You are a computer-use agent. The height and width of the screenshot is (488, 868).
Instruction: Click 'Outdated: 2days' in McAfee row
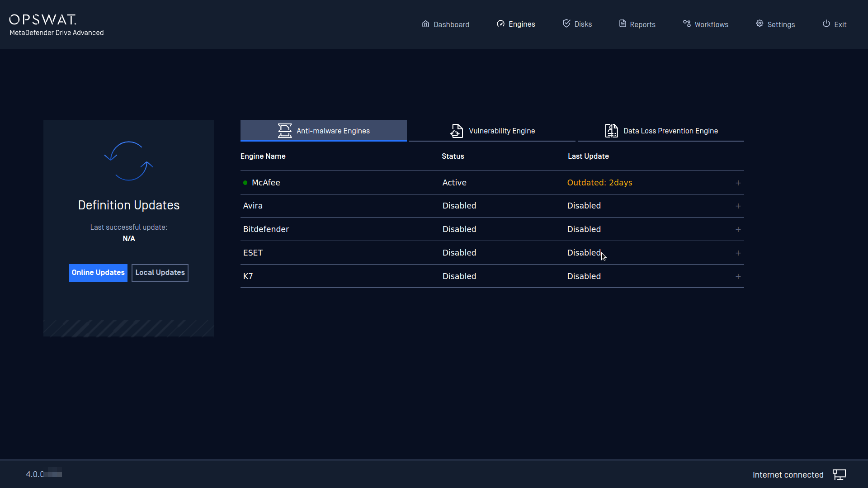coord(599,183)
